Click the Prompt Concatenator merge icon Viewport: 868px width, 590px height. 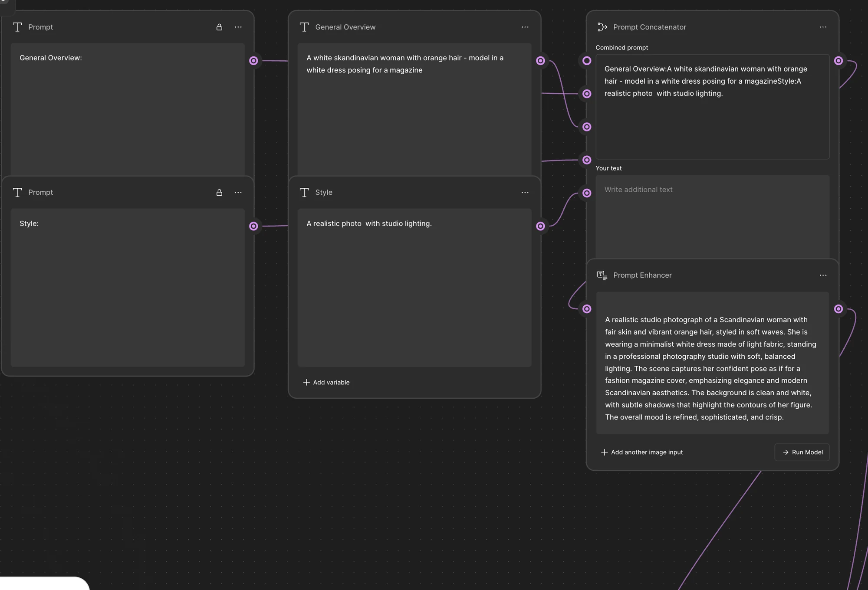tap(602, 27)
